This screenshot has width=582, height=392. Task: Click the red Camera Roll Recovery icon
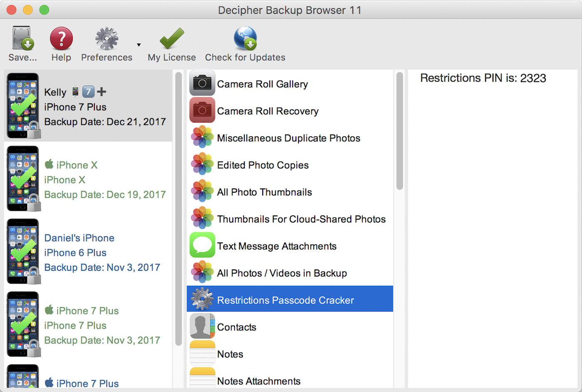[x=202, y=110]
